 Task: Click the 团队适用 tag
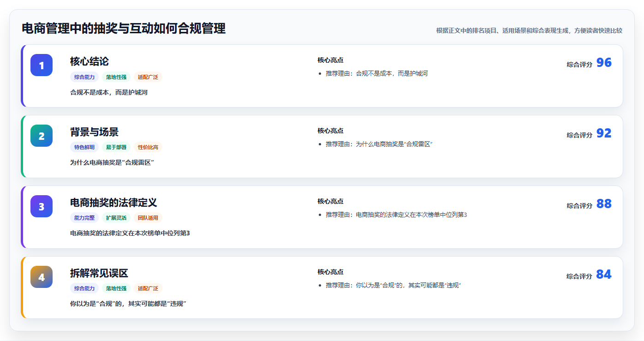coord(148,218)
